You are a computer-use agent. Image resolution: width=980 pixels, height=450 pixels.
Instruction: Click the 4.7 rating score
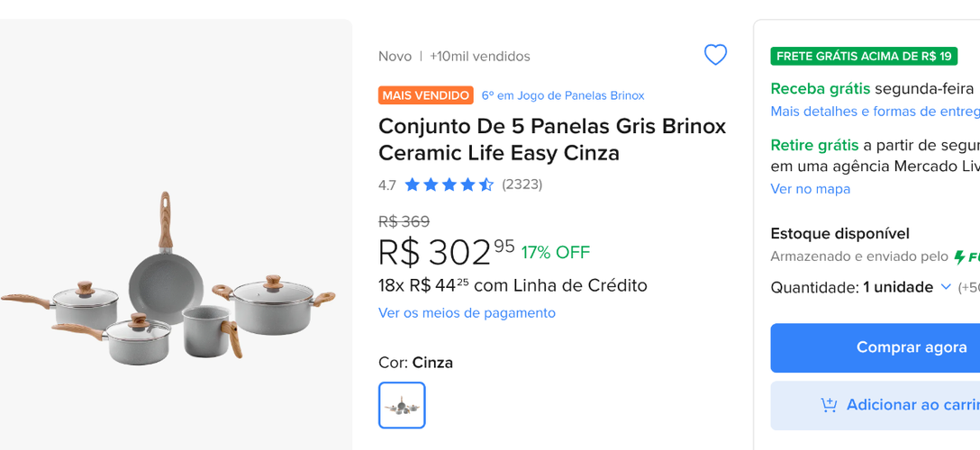387,185
